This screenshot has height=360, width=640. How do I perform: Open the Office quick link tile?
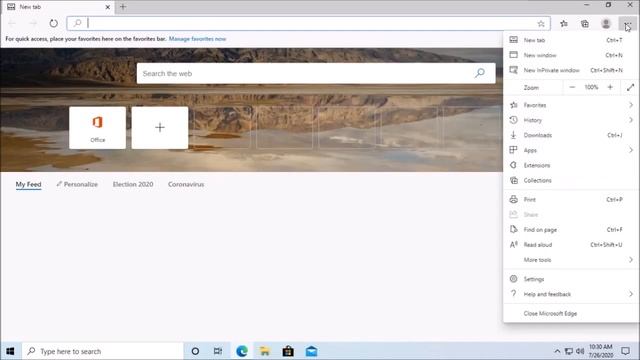[98, 128]
